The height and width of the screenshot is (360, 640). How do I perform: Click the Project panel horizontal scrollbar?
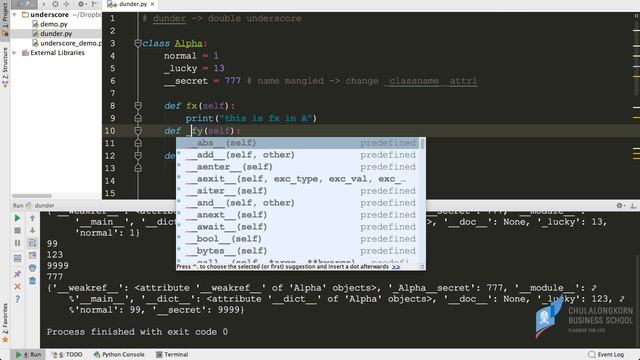[x=32, y=196]
